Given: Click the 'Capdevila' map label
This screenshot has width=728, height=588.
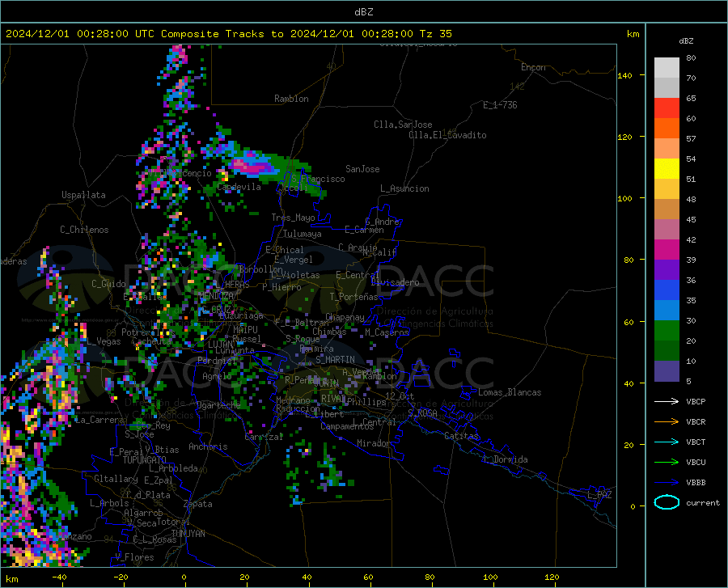Looking at the screenshot, I should (239, 187).
